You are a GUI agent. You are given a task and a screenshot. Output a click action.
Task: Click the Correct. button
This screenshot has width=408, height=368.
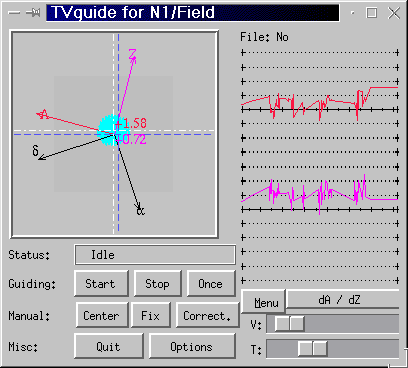tap(207, 315)
